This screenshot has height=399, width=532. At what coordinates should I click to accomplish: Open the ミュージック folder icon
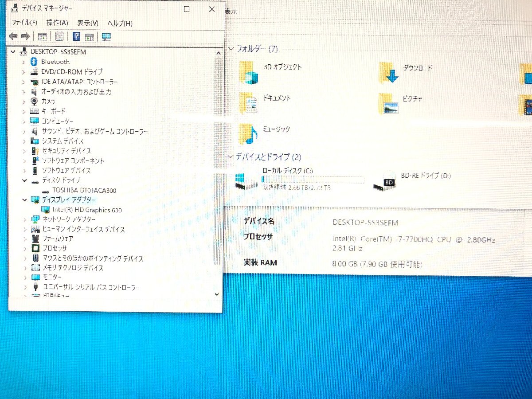pos(249,133)
